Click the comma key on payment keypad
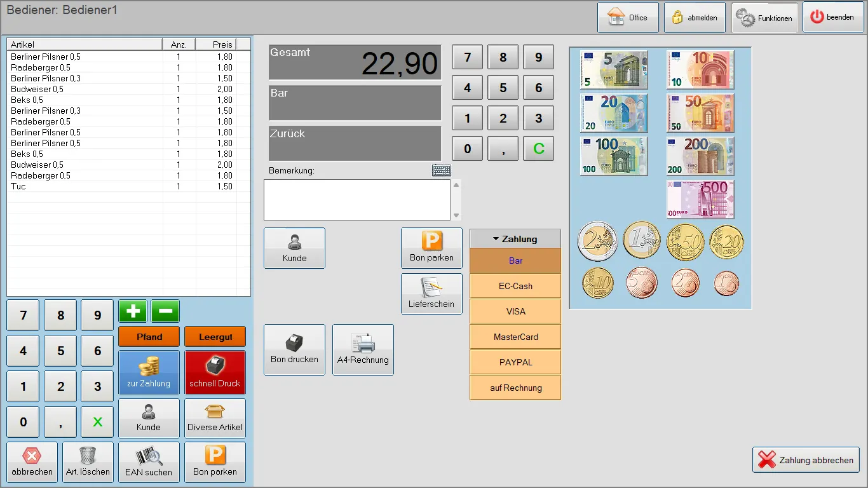 tap(503, 149)
